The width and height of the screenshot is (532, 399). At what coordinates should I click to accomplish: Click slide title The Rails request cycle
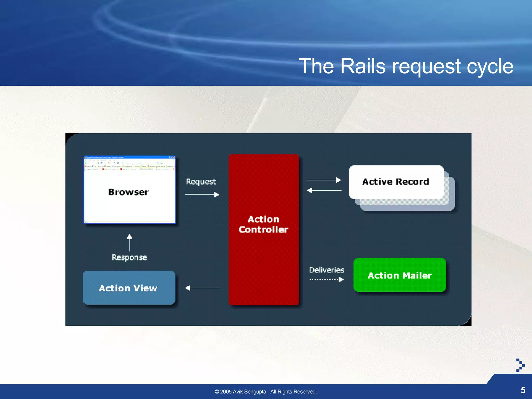pos(406,66)
